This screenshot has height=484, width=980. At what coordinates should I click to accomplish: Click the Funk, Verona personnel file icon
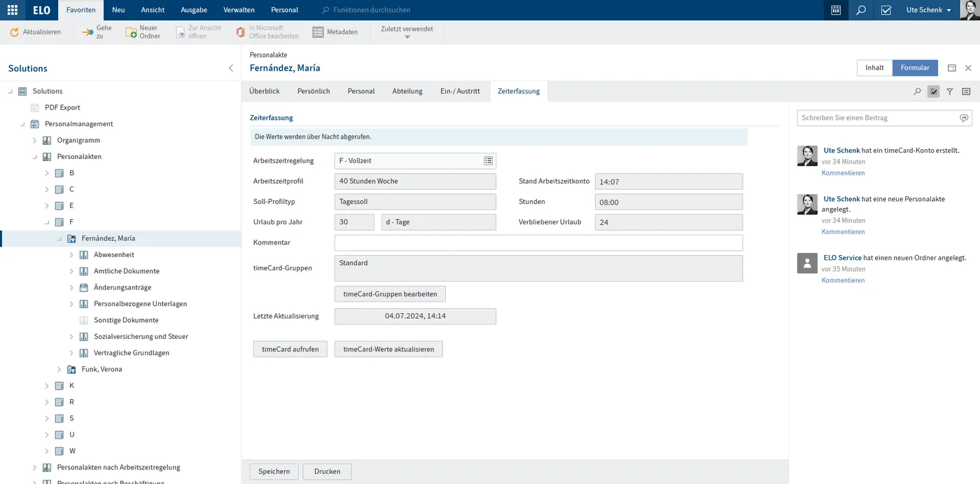pos(71,369)
